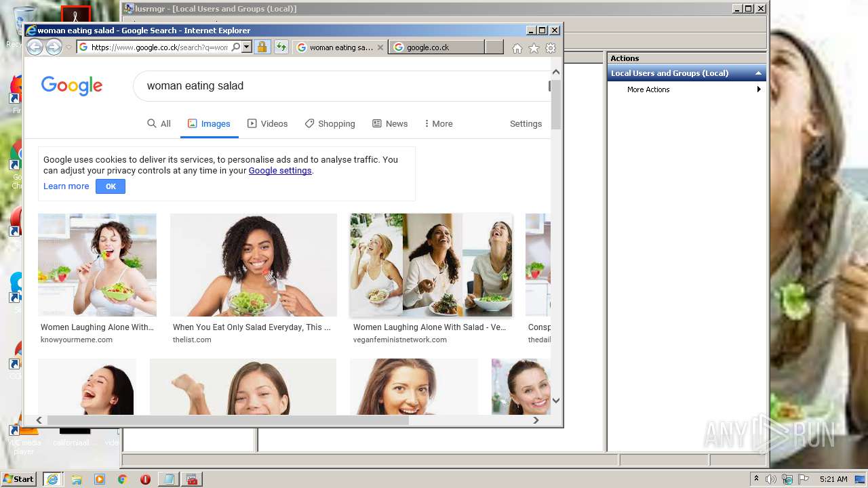Switch to the All results tab
The height and width of the screenshot is (488, 868).
click(159, 123)
